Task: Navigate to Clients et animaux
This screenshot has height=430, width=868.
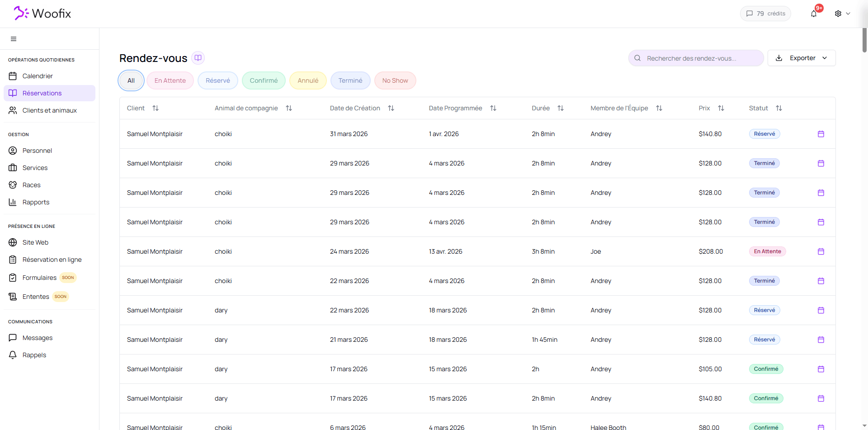Action: pos(49,110)
